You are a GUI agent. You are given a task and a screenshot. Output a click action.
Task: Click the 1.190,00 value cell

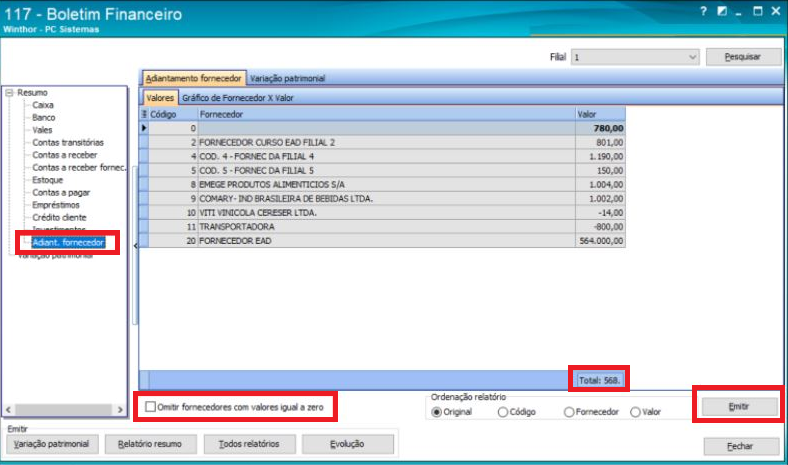[601, 156]
